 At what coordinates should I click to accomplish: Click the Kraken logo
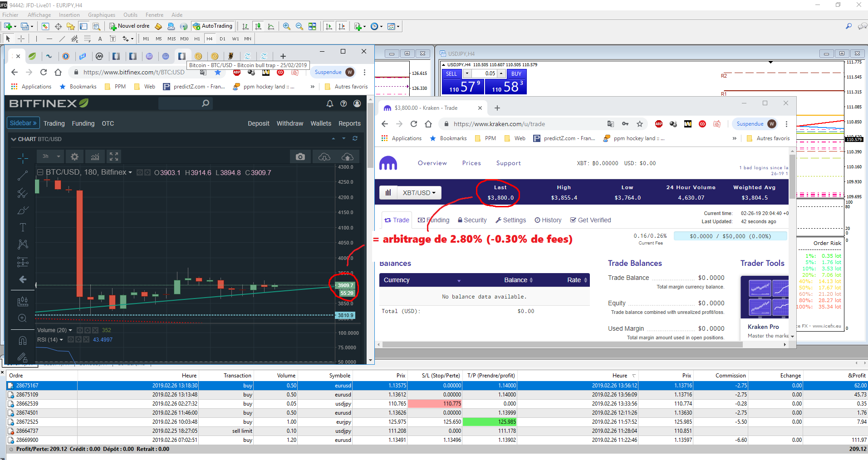388,163
